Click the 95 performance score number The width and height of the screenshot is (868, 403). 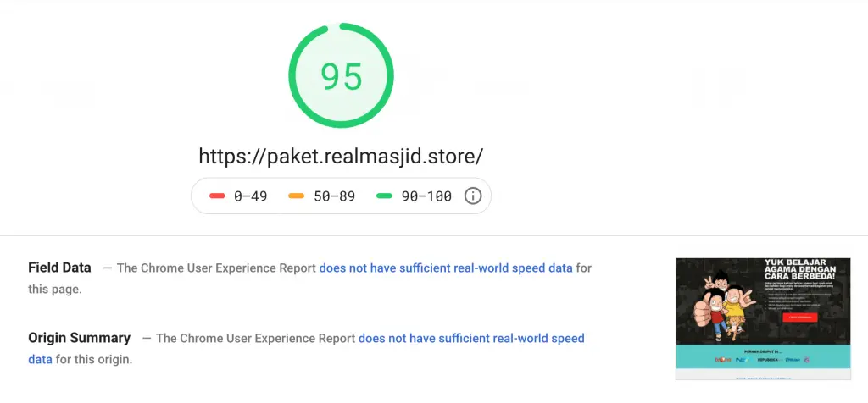342,76
